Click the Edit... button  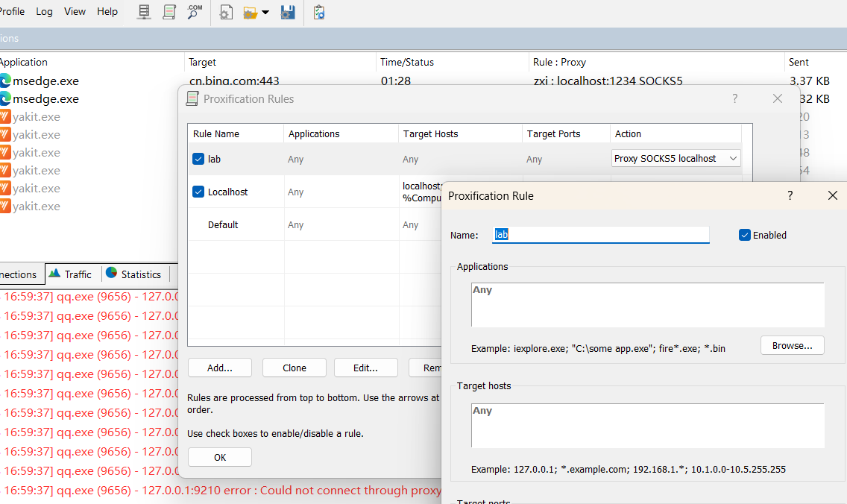[365, 368]
